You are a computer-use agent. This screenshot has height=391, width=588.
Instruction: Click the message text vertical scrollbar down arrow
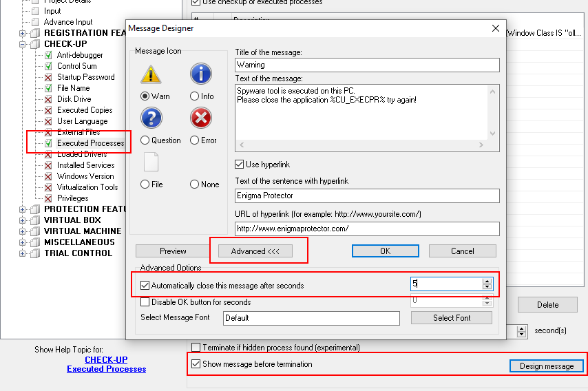493,134
